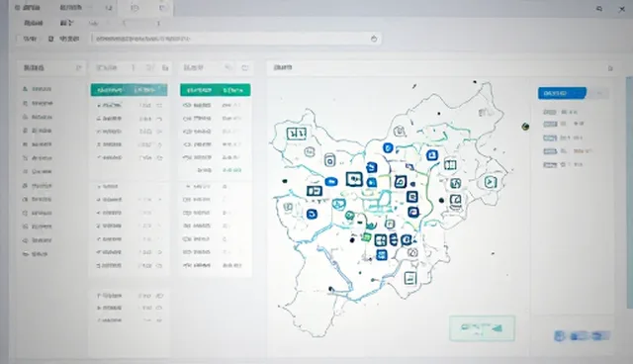Tick the checkbox at the left of the address row
Image resolution: width=633 pixels, height=364 pixels.
tap(19, 39)
